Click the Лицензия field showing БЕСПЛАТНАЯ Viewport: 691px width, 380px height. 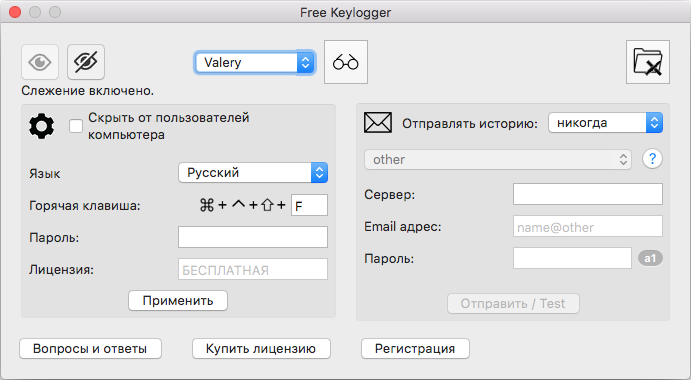point(253,269)
